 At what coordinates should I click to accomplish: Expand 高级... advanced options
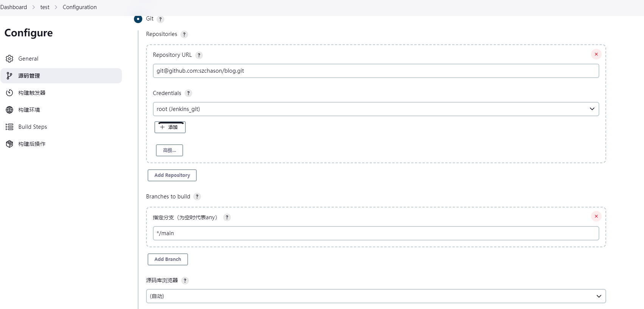pyautogui.click(x=170, y=150)
